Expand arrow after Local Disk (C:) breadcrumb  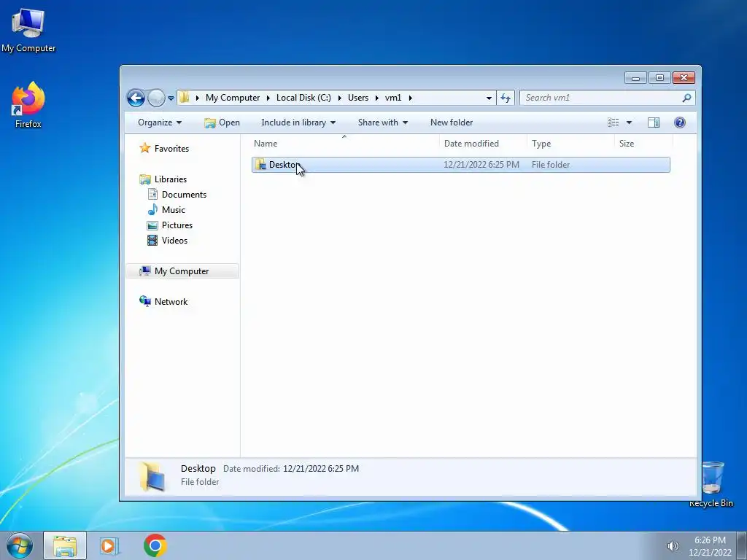click(340, 98)
